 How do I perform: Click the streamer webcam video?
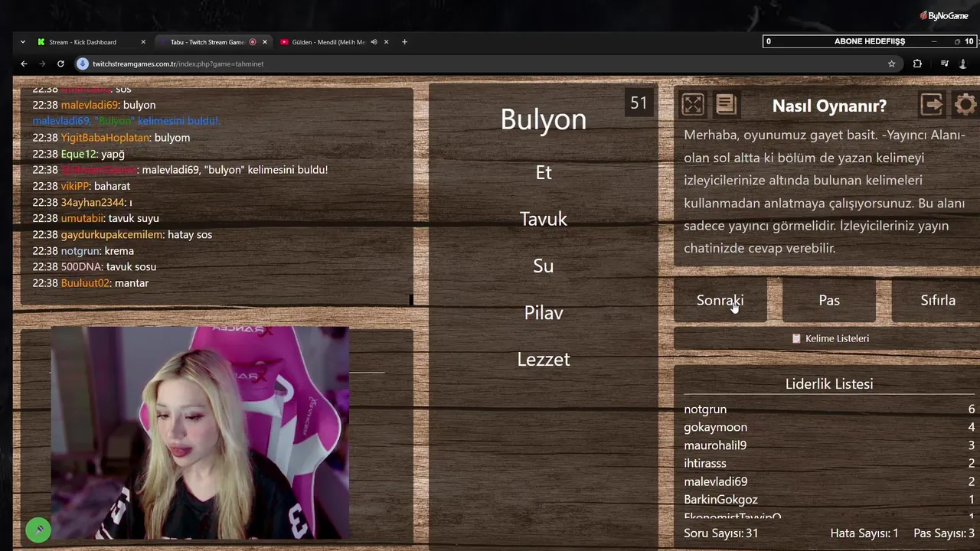click(200, 433)
